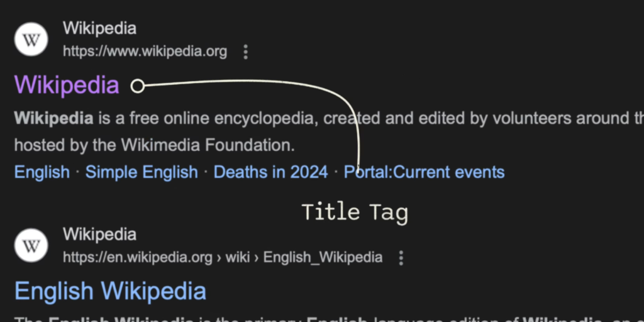Click the https://www.wikipedia.org URL text
The width and height of the screenshot is (644, 322).
pyautogui.click(x=145, y=52)
